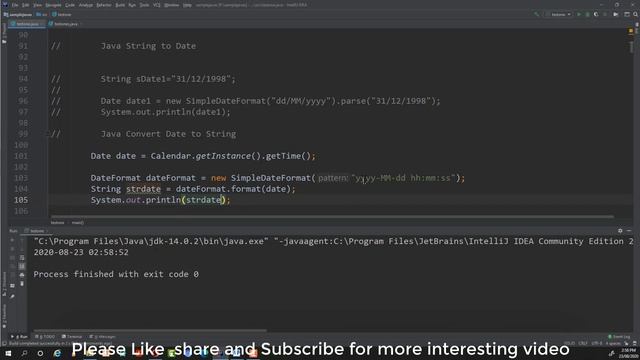Click line number 101 in gutter

21,156
